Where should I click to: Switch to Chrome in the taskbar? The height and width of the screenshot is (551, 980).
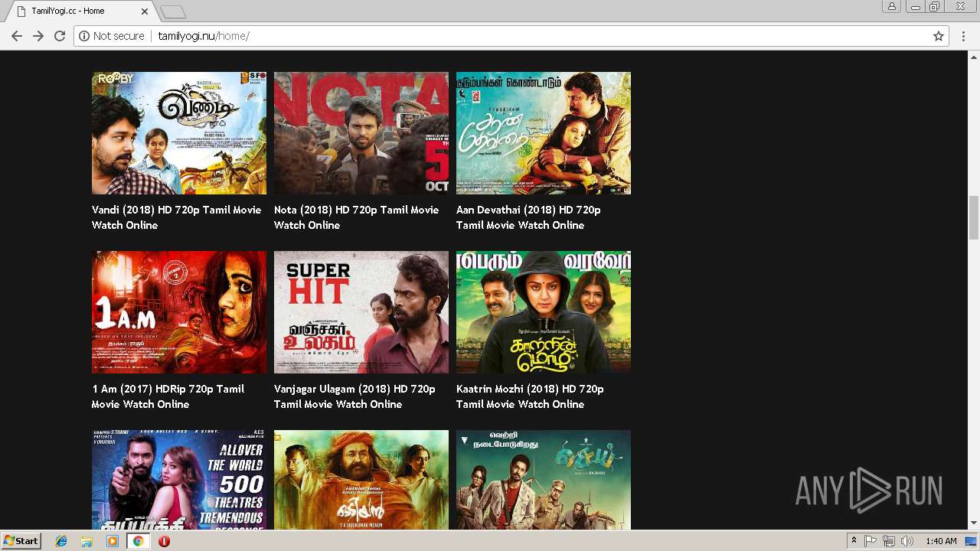139,541
